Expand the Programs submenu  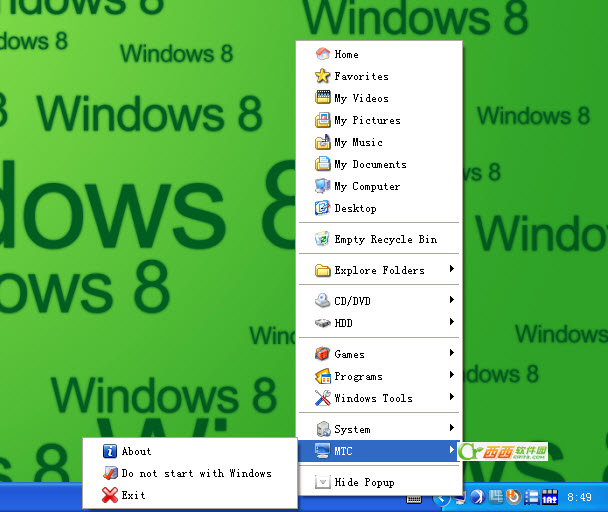tap(379, 376)
